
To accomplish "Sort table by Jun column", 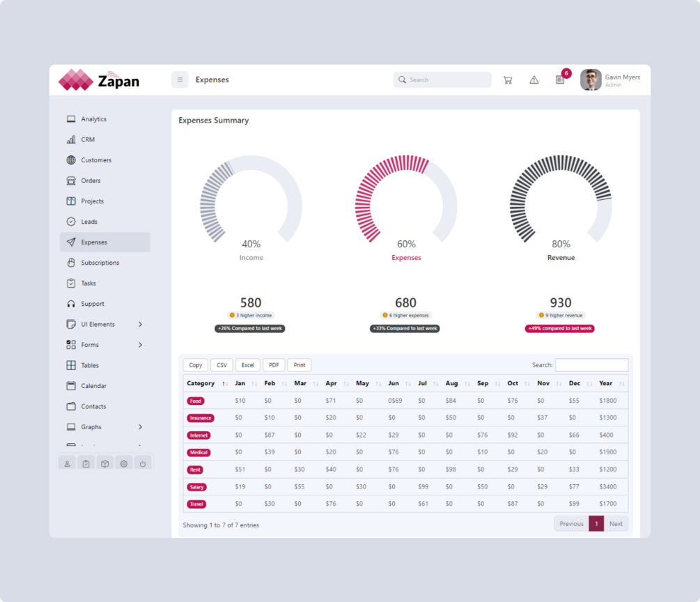I will tap(399, 383).
